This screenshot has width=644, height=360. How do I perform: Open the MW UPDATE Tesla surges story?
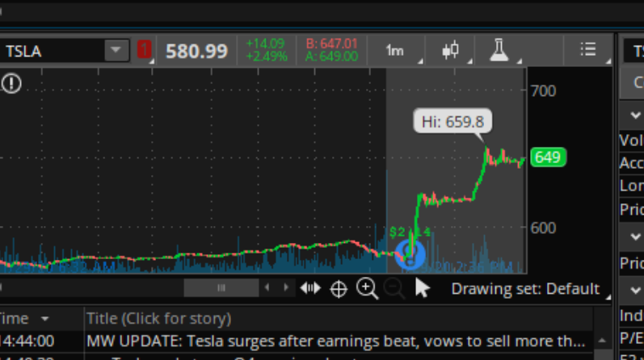[x=336, y=341]
